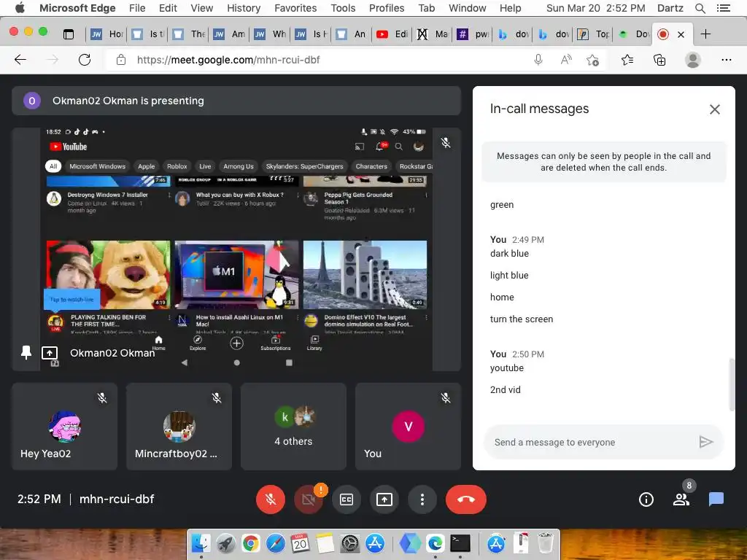The image size is (747, 560).
Task: Open Edge Settings and more menu
Action: pos(726,60)
